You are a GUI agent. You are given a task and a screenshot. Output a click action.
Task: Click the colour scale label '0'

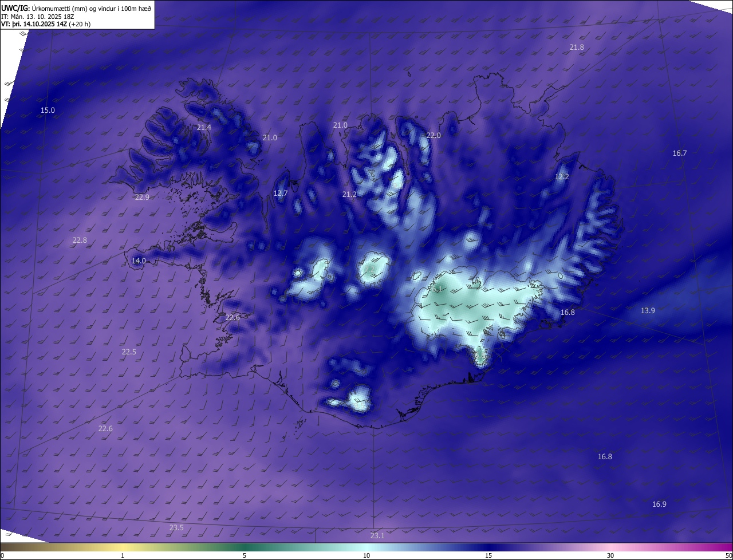tap(2, 555)
